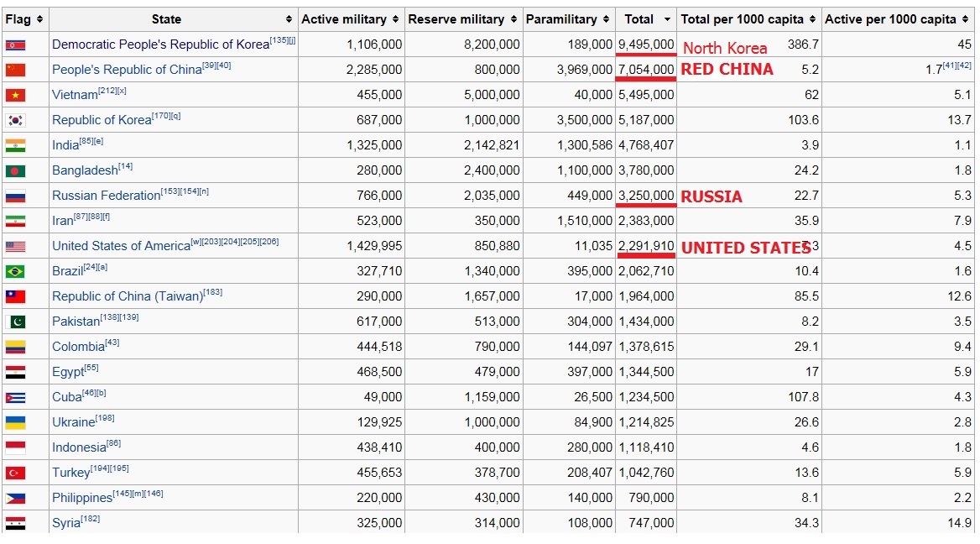
Task: Open the Bangladesh article link
Action: tap(85, 170)
